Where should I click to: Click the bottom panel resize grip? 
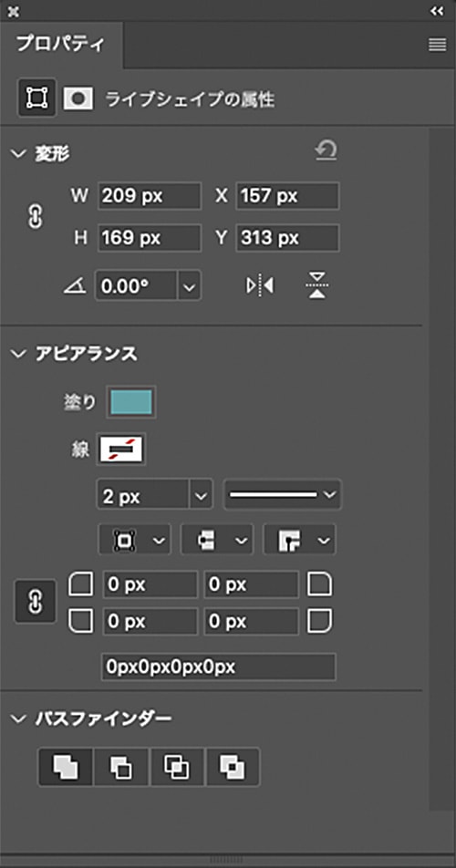[x=228, y=859]
